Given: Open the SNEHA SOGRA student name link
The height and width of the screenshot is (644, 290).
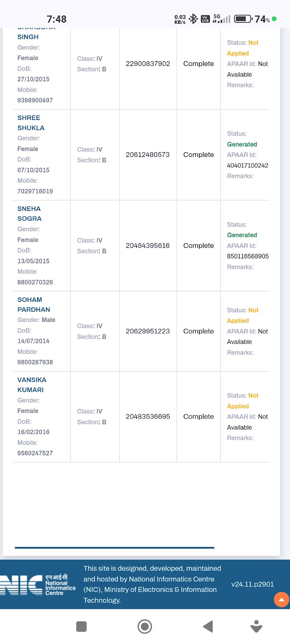Looking at the screenshot, I should [29, 214].
